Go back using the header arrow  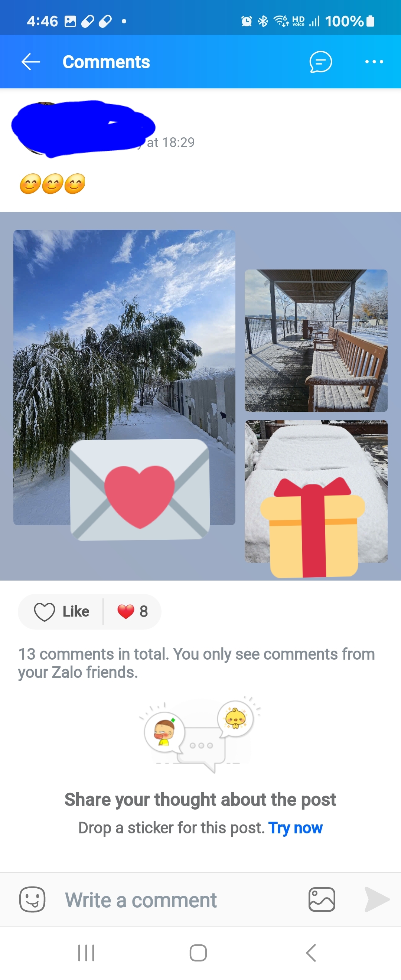[31, 62]
